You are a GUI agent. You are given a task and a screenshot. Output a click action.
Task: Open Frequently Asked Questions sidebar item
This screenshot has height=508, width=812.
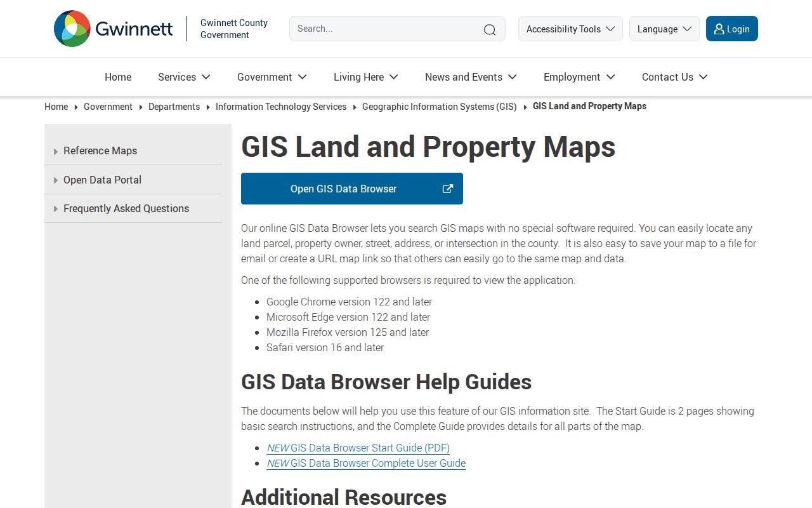coord(133,208)
